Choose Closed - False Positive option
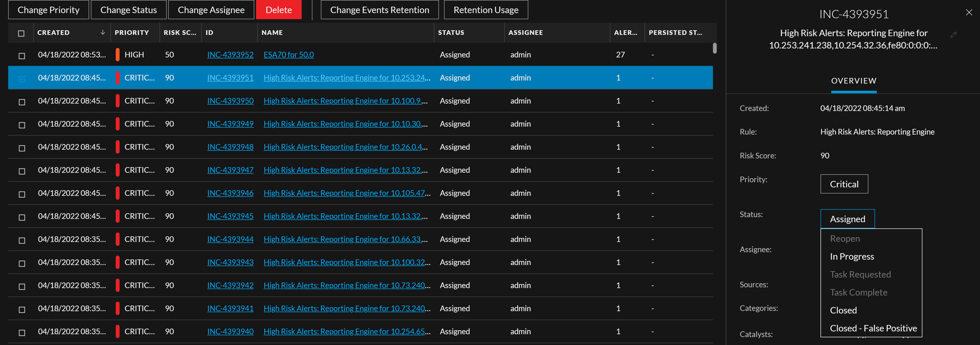This screenshot has width=980, height=345. [x=873, y=328]
